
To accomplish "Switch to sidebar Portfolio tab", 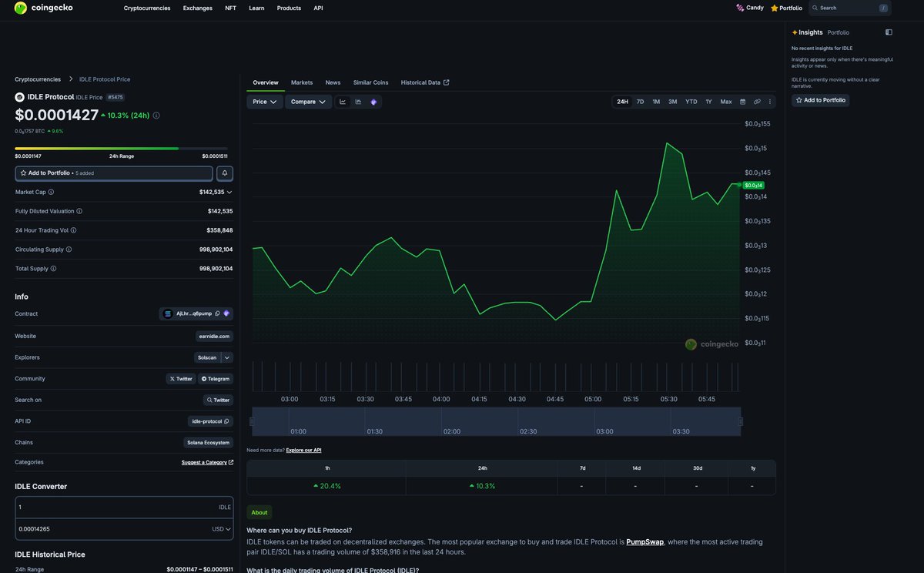I will click(x=839, y=32).
